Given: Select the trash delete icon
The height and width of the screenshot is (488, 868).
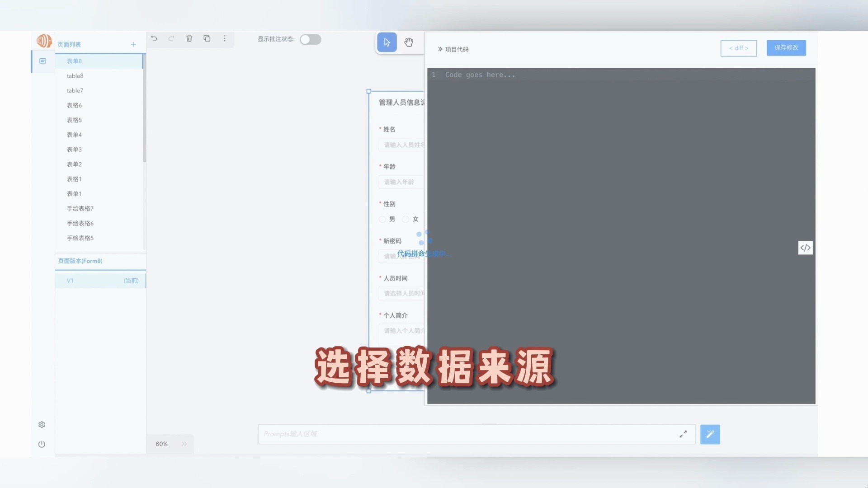Looking at the screenshot, I should pos(189,38).
